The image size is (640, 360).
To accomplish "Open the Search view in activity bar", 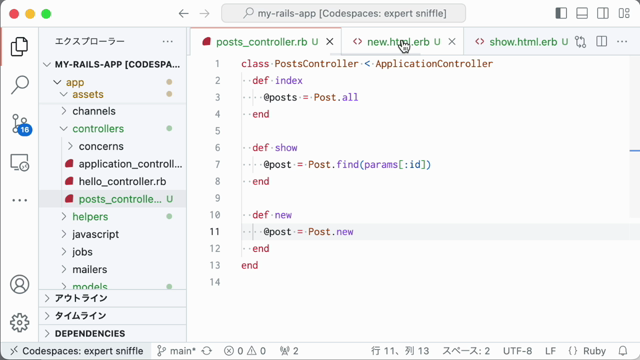I will click(x=19, y=84).
